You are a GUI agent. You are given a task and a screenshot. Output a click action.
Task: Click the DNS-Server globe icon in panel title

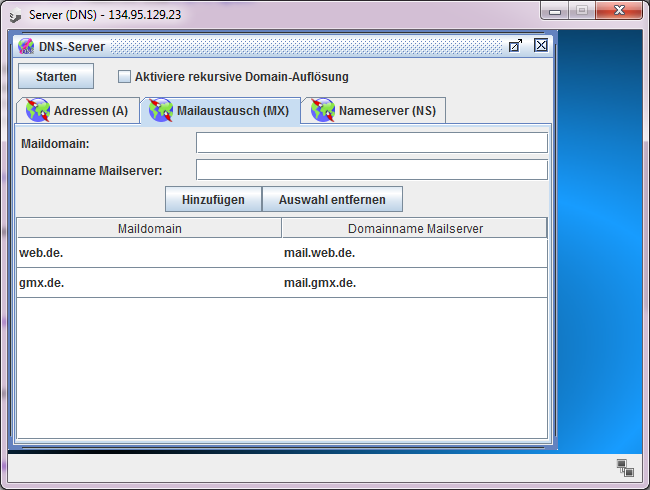click(x=26, y=46)
